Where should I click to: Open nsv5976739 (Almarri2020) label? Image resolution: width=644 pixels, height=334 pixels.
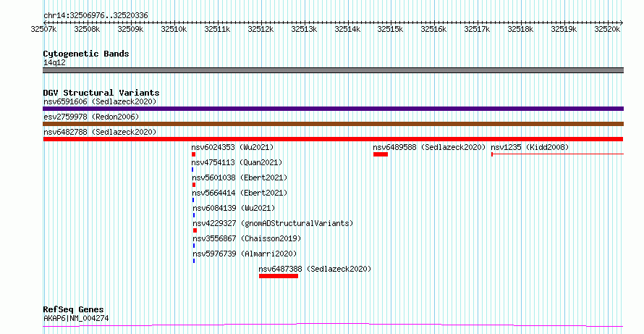245,254
